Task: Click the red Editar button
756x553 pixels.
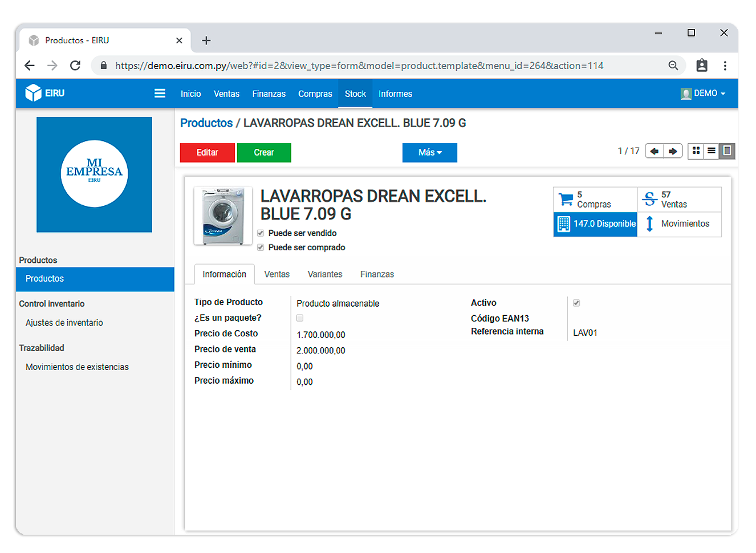Action: 208,153
